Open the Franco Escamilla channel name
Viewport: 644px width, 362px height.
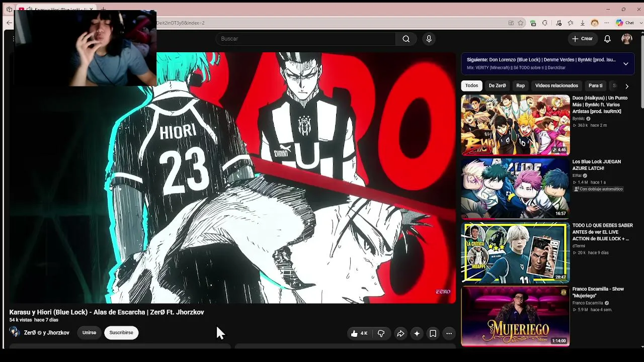588,303
